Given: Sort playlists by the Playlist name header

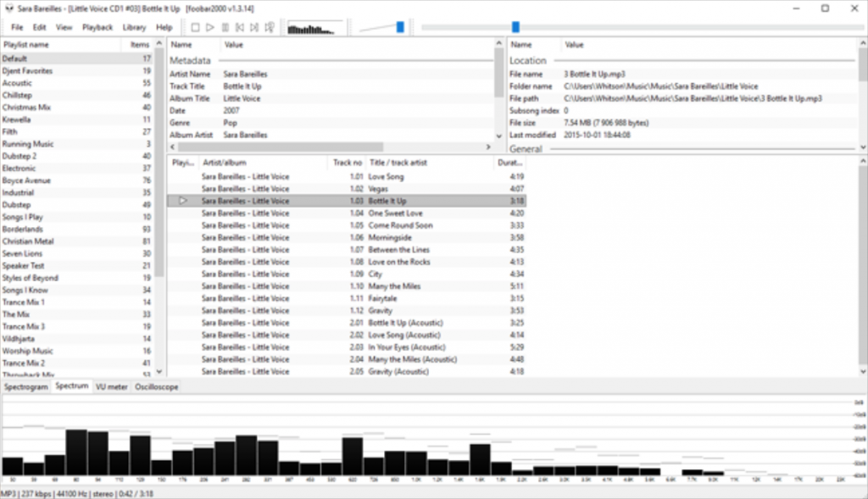Looking at the screenshot, I should pos(60,45).
